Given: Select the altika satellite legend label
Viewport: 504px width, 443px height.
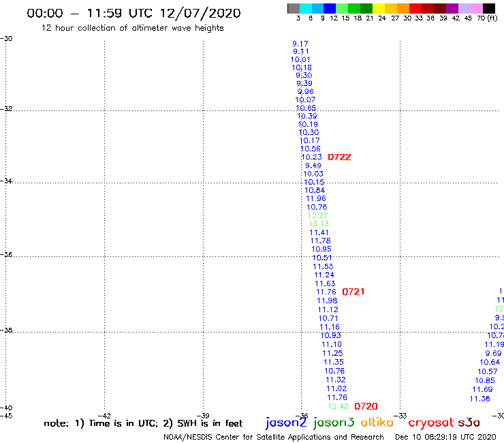Looking at the screenshot, I should click(x=377, y=422).
